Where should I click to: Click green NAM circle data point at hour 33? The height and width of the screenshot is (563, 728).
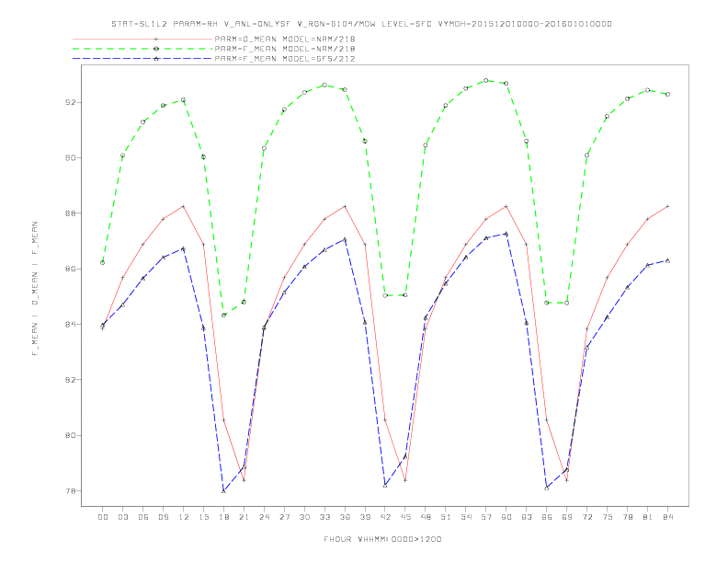tap(324, 85)
